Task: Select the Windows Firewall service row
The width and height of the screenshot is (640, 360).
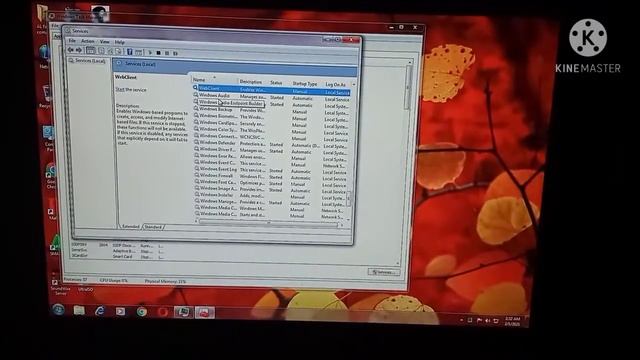Action: point(271,176)
